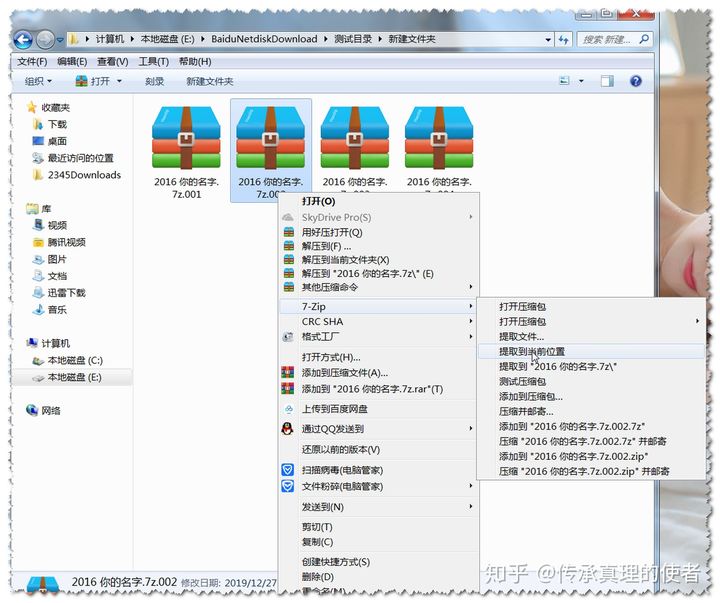
Task: Open the 工具(T) menu
Action: (154, 62)
